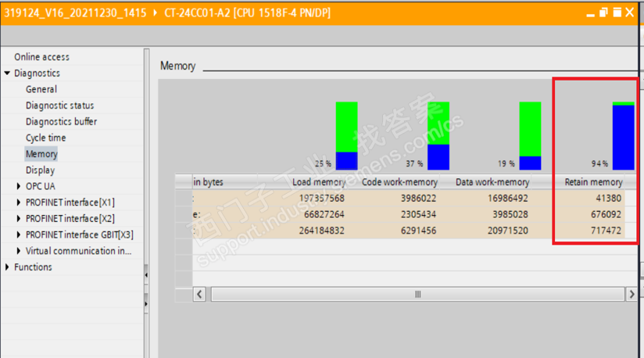
Task: Close the CPU diagnostics window
Action: pos(630,13)
